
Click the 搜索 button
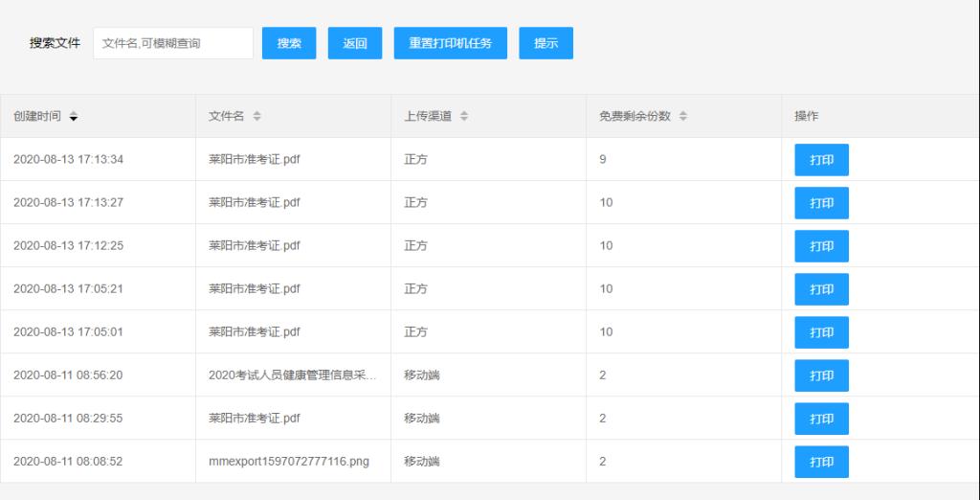click(289, 43)
